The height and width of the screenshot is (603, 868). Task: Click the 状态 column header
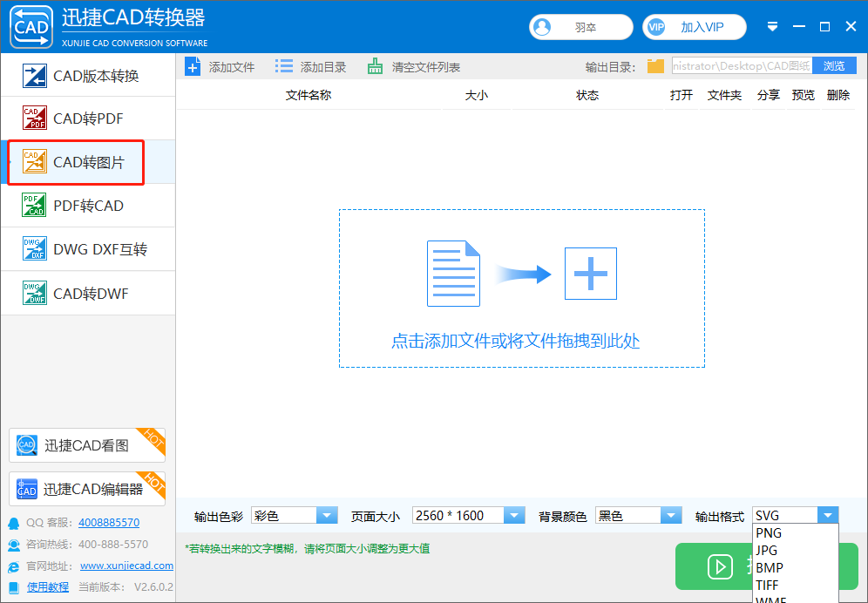587,95
